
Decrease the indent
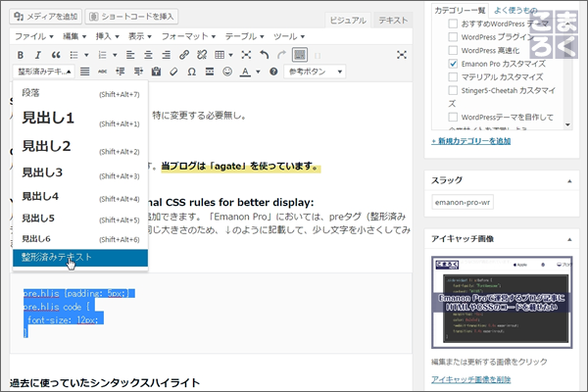point(121,72)
